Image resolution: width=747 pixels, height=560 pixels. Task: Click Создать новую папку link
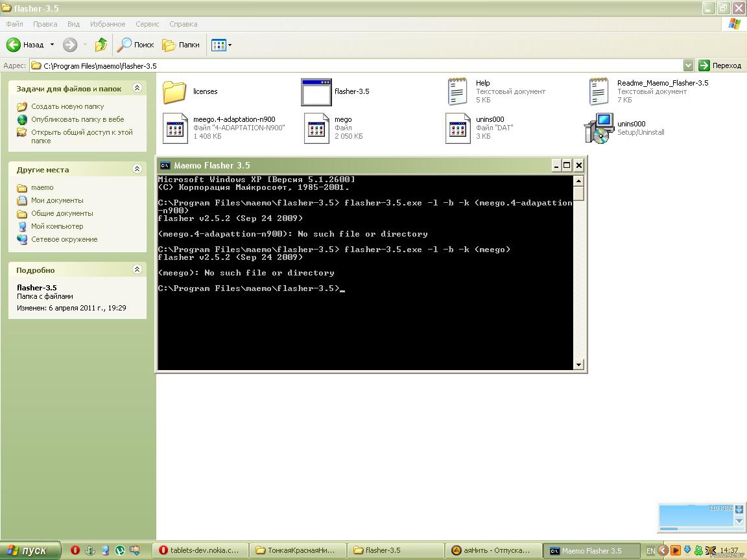point(67,106)
